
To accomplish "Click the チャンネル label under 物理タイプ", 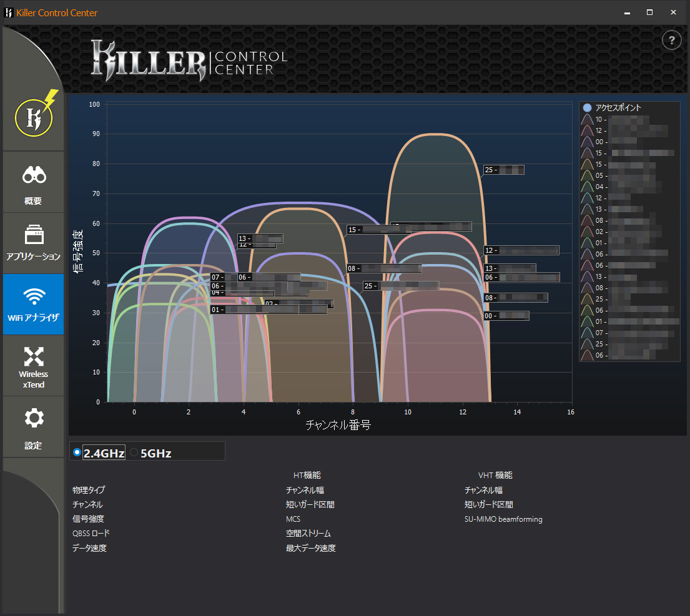I will [x=87, y=504].
